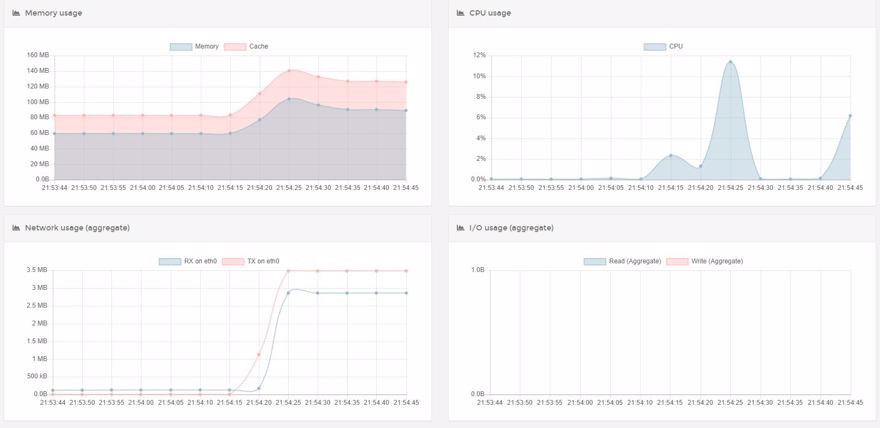The width and height of the screenshot is (880, 428).
Task: Click the 500 kB axis label
Action: tap(37, 376)
